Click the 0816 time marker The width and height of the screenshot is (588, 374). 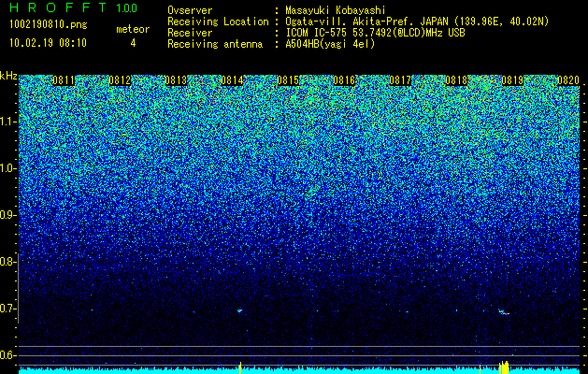[344, 80]
